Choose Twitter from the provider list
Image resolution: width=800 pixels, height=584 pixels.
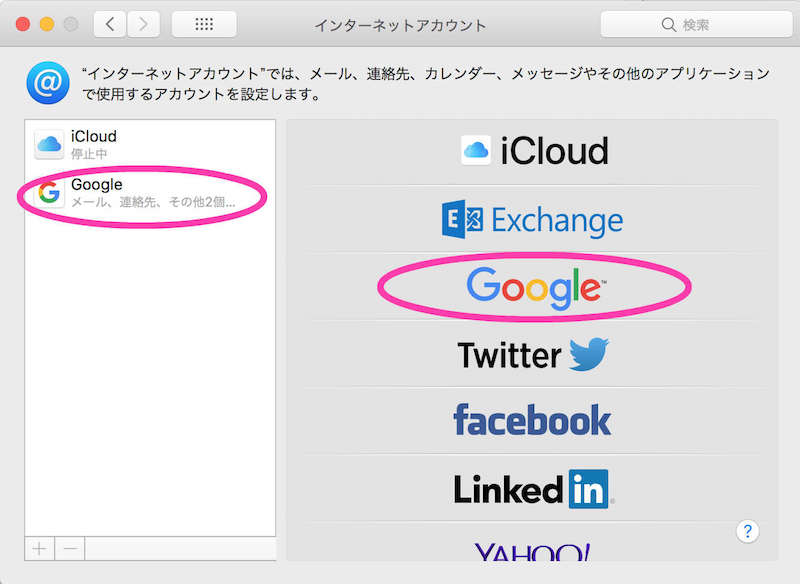click(x=534, y=354)
